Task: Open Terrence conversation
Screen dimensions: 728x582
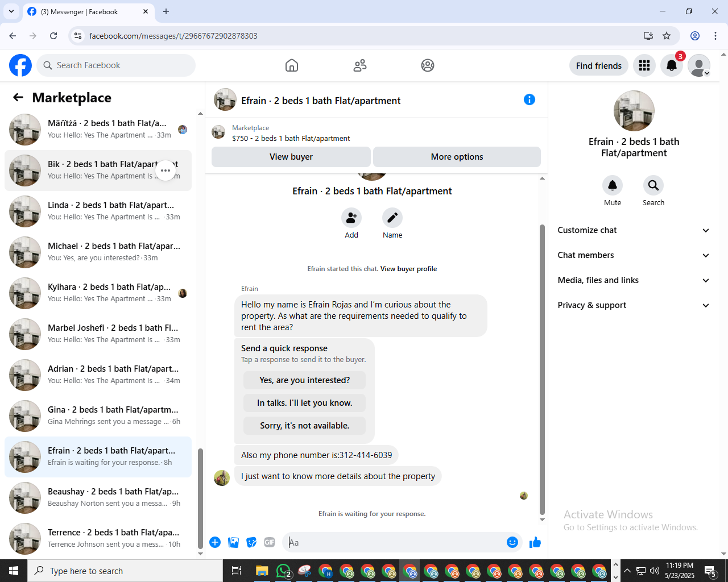Action: pos(98,539)
